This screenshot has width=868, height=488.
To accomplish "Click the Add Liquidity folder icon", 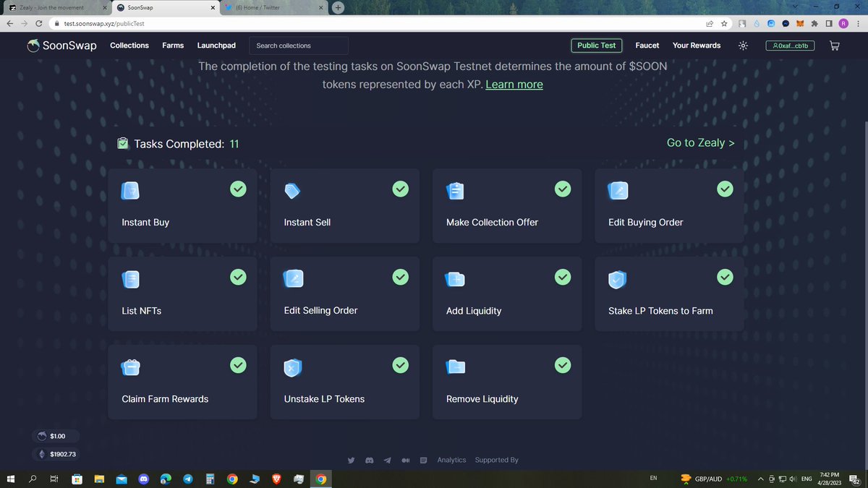I will coord(456,279).
